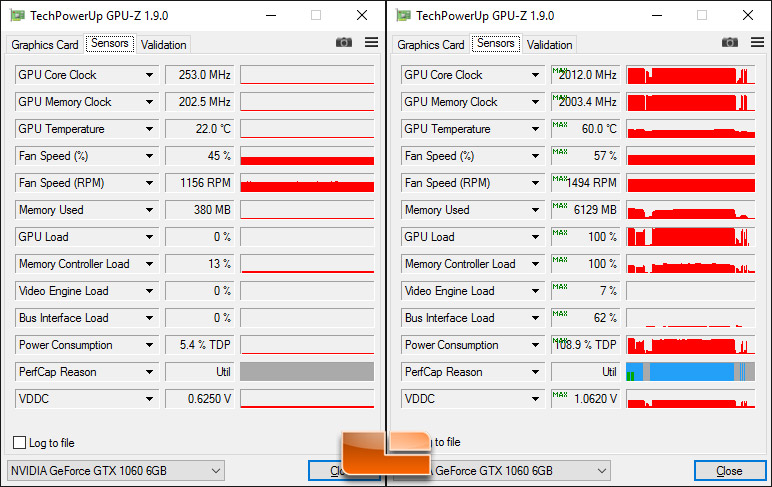Enable Log to file in left window
The width and height of the screenshot is (772, 487).
[x=20, y=443]
